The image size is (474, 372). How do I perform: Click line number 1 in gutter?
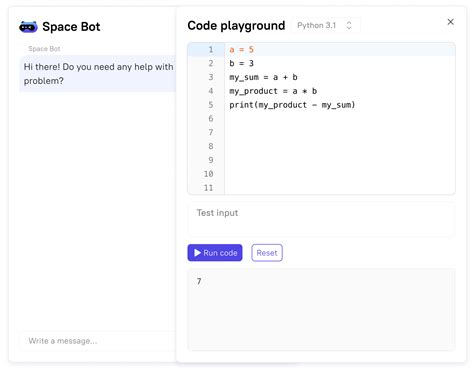point(211,50)
